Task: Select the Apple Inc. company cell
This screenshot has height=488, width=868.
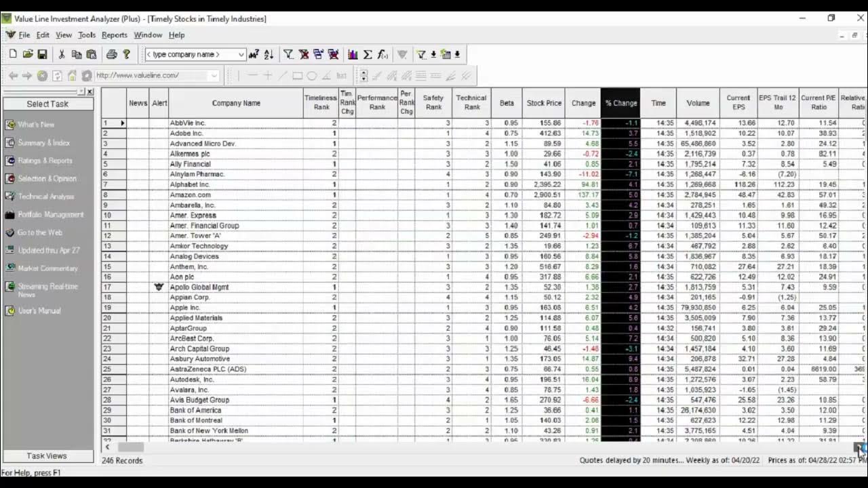Action: [236, 308]
